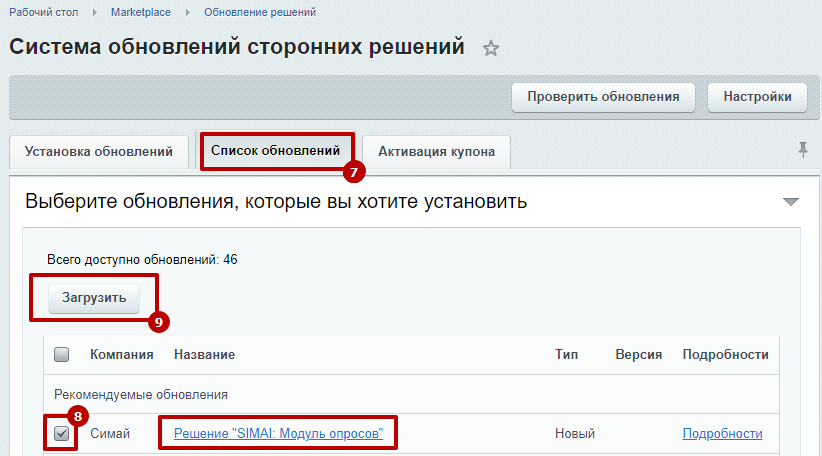Image resolution: width=822 pixels, height=456 pixels.
Task: Click the Версия column header
Action: tap(639, 355)
